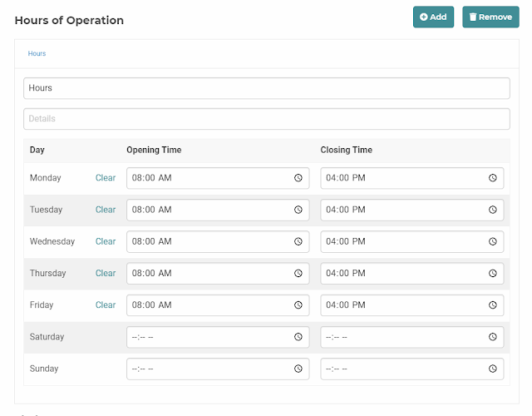Clear Tuesday hours
Screen dimensions: 532x416
point(106,210)
